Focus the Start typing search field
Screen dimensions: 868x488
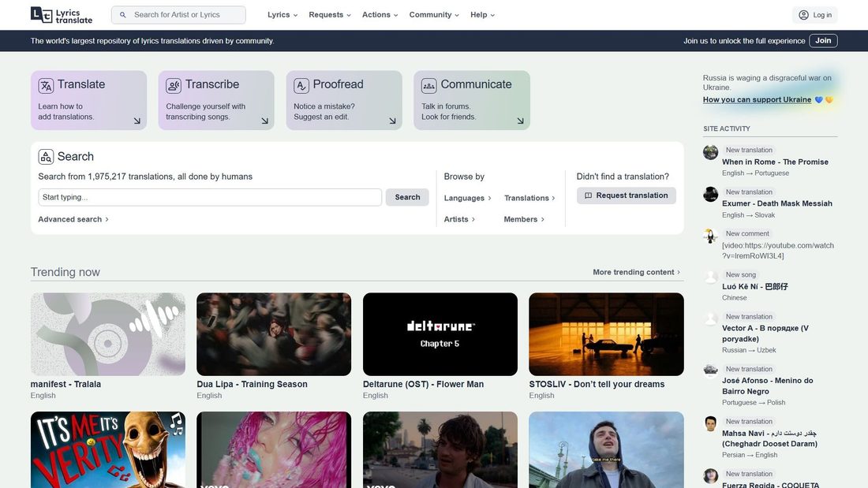[x=210, y=197]
